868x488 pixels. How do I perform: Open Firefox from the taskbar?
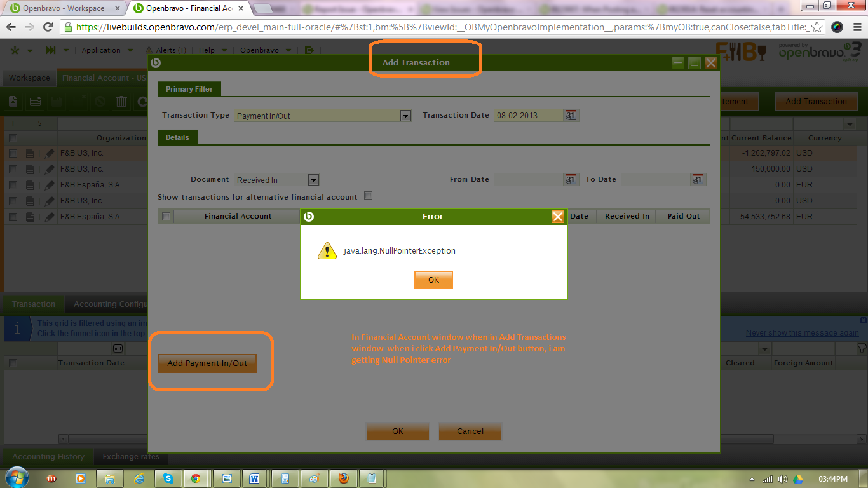click(344, 478)
